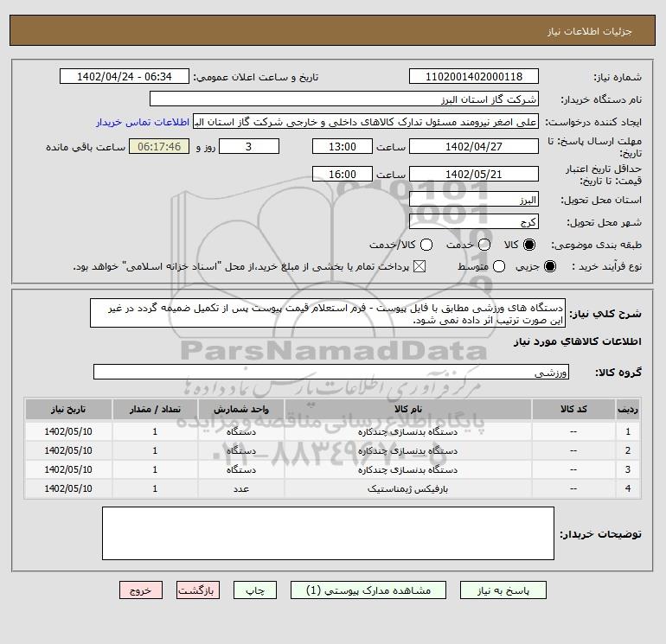Click the گروه کالا field ورزشی
Image resolution: width=666 pixels, height=644 pixels.
(x=331, y=373)
